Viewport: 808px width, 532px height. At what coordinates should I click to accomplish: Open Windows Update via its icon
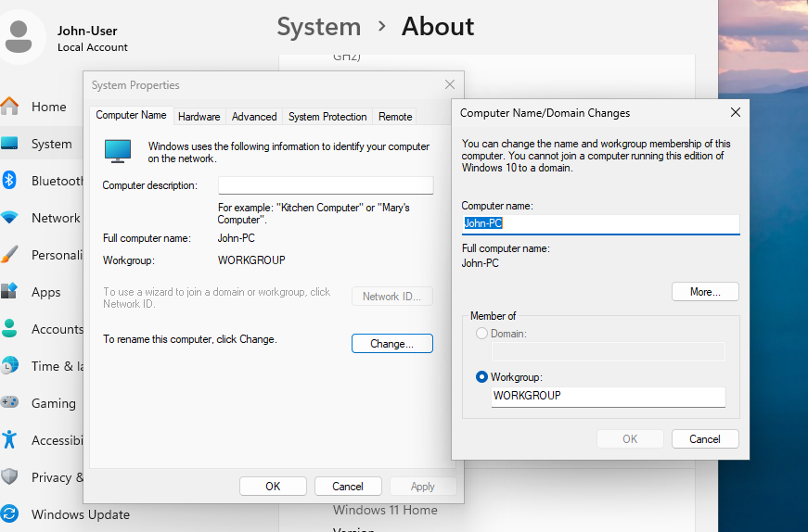click(10, 514)
